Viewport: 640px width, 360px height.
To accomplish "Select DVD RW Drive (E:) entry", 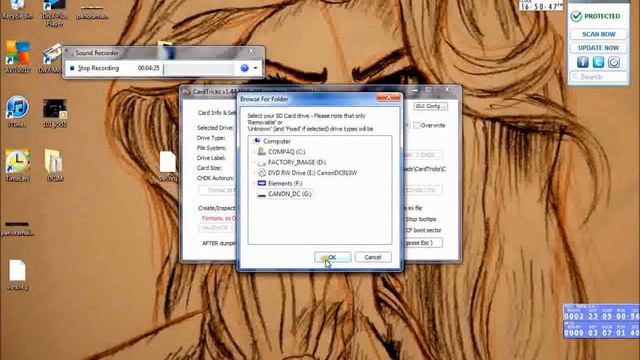I will point(312,173).
